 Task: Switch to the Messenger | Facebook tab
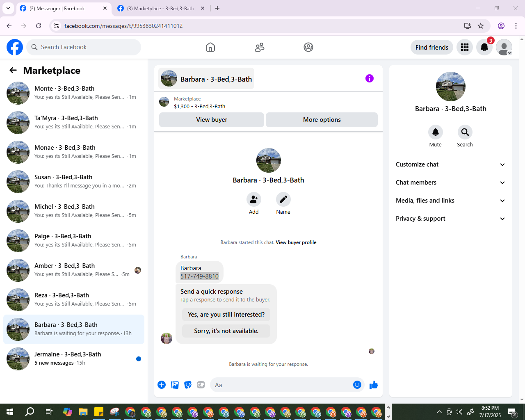[x=64, y=8]
